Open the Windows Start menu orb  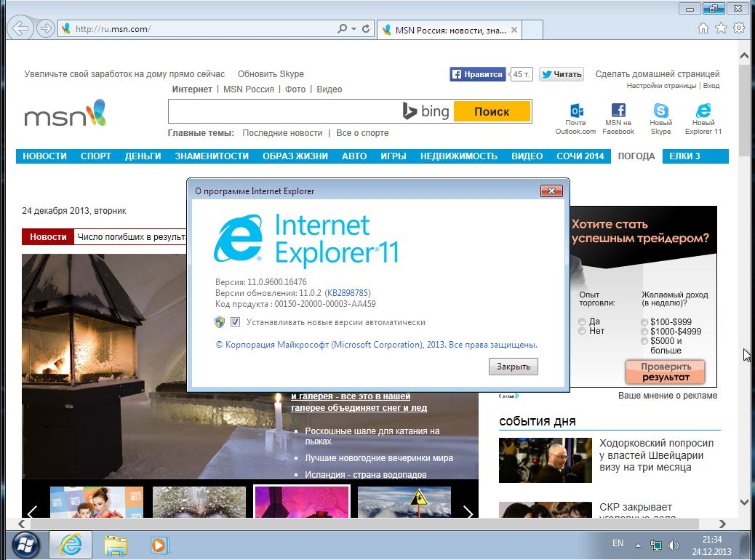25,545
